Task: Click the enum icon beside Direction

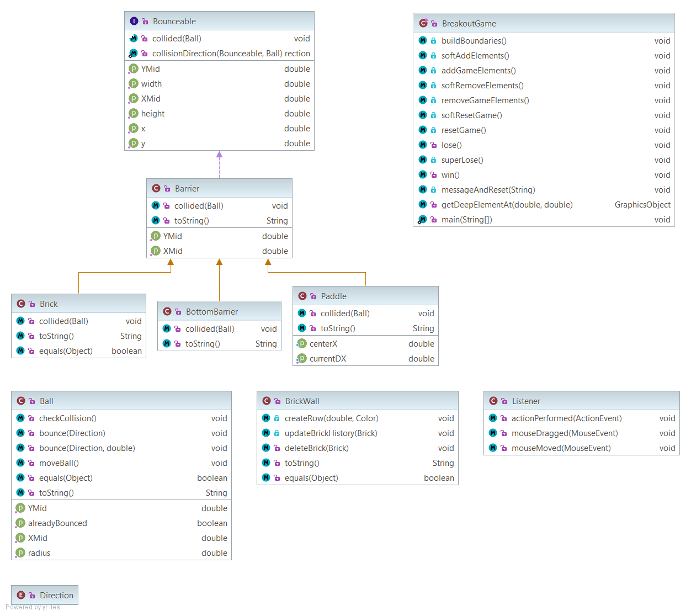Action: pos(21,595)
